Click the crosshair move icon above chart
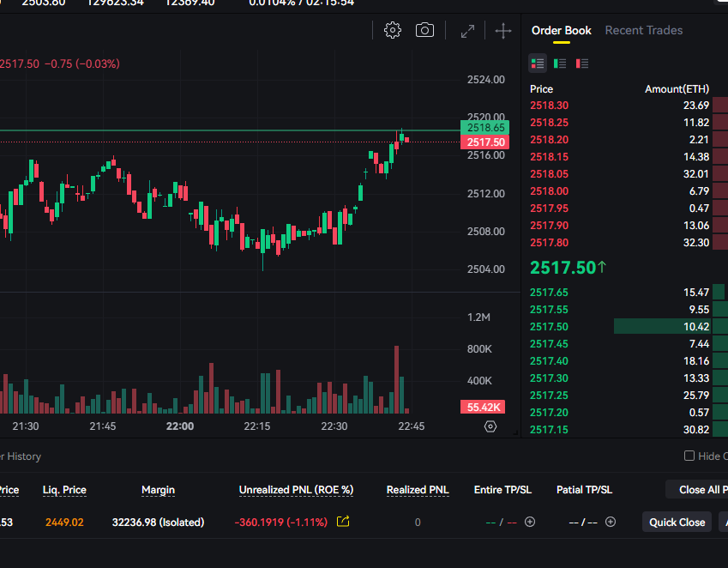 (x=503, y=31)
